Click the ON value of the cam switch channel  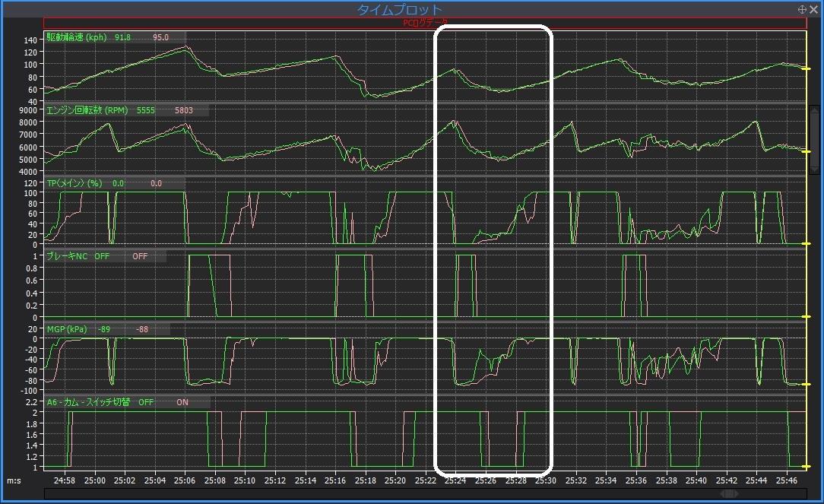pyautogui.click(x=182, y=403)
